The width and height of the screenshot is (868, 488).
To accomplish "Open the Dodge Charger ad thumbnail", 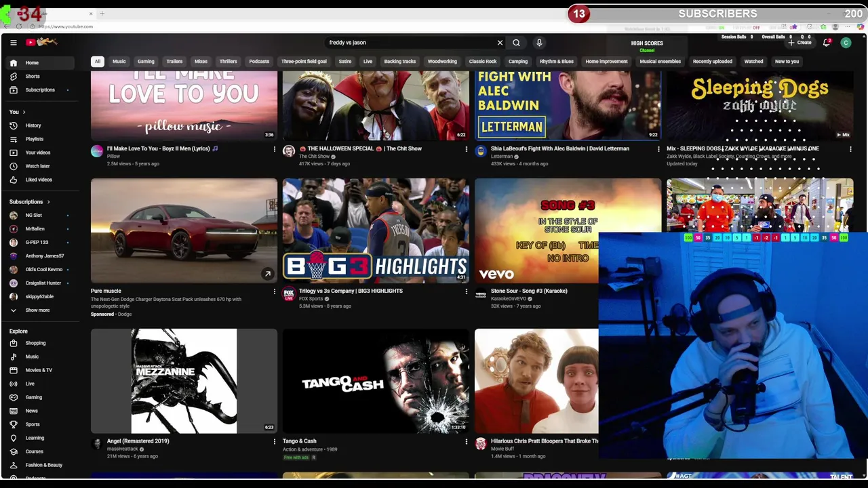I will [184, 230].
